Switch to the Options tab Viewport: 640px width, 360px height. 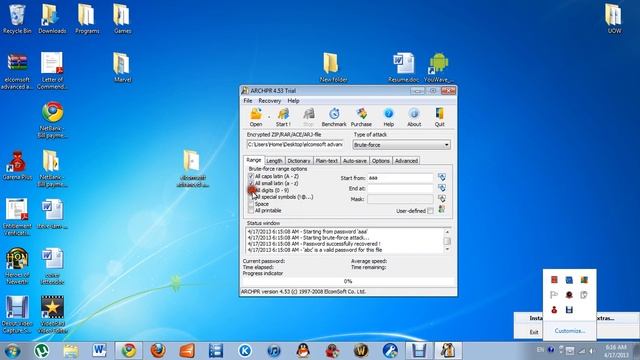[x=380, y=161]
